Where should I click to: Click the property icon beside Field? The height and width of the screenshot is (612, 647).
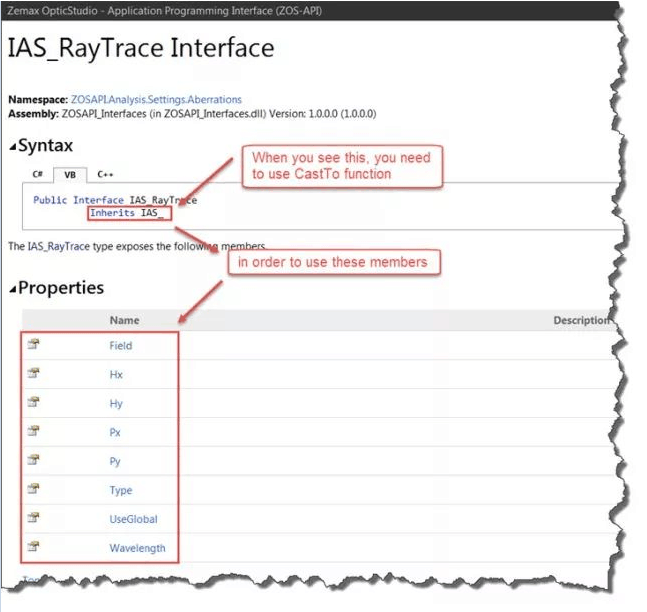tap(33, 345)
